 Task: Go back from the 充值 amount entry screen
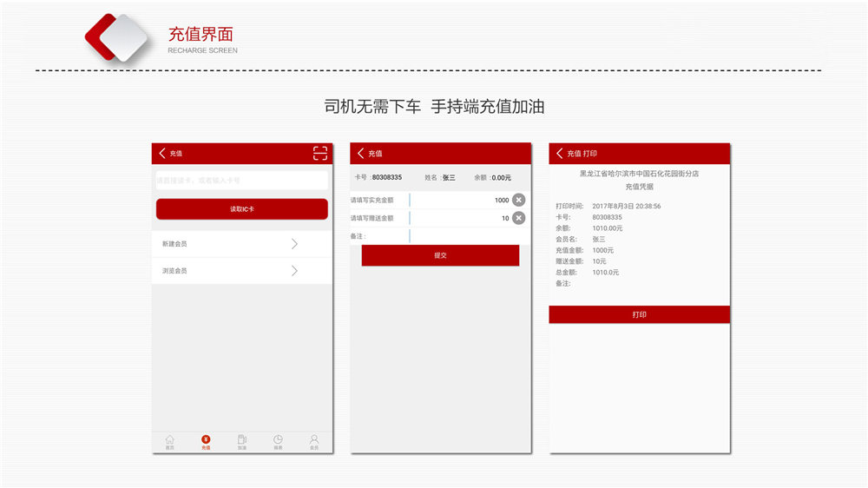[x=360, y=153]
